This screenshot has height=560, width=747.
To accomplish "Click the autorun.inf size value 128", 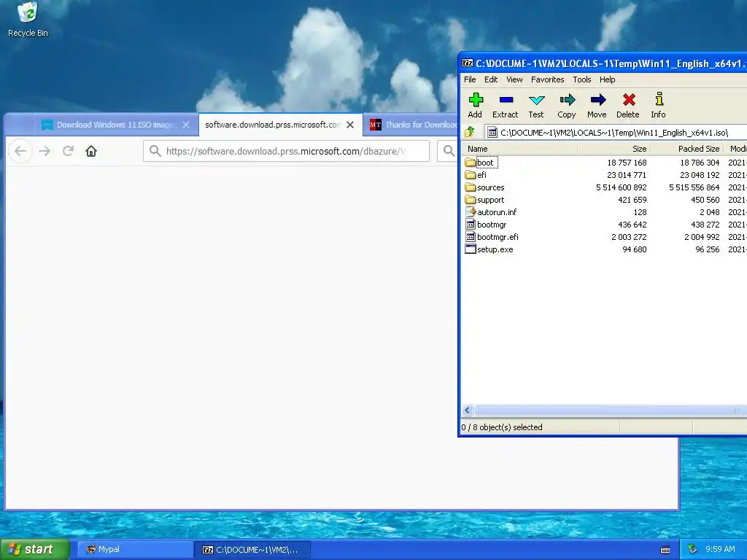I will click(x=640, y=212).
